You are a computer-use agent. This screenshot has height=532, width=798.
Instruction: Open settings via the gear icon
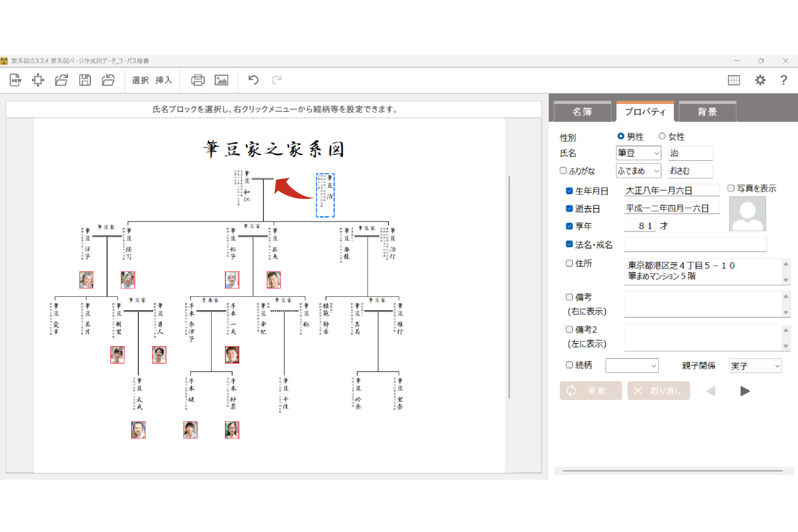pos(760,80)
